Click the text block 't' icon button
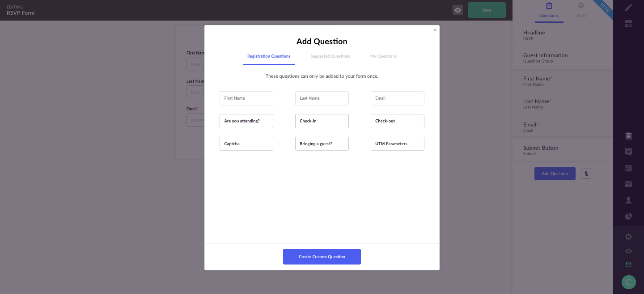Screen dimensions: 644x294 coord(586,173)
